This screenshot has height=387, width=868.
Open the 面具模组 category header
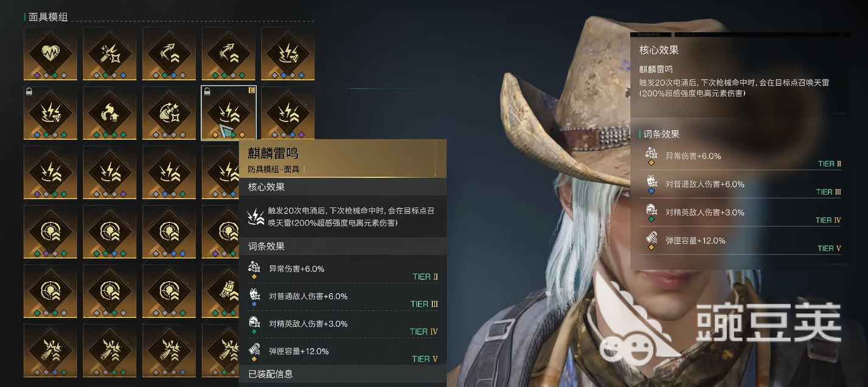(x=48, y=17)
